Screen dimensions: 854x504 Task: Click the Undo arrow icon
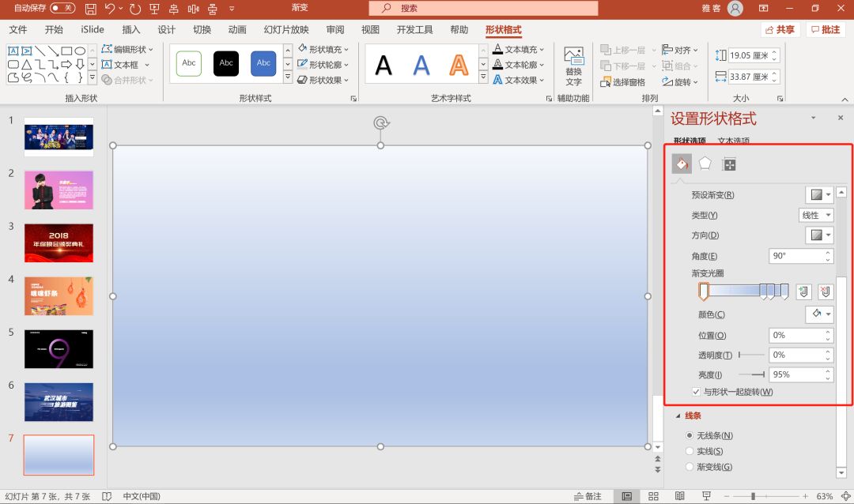(110, 8)
